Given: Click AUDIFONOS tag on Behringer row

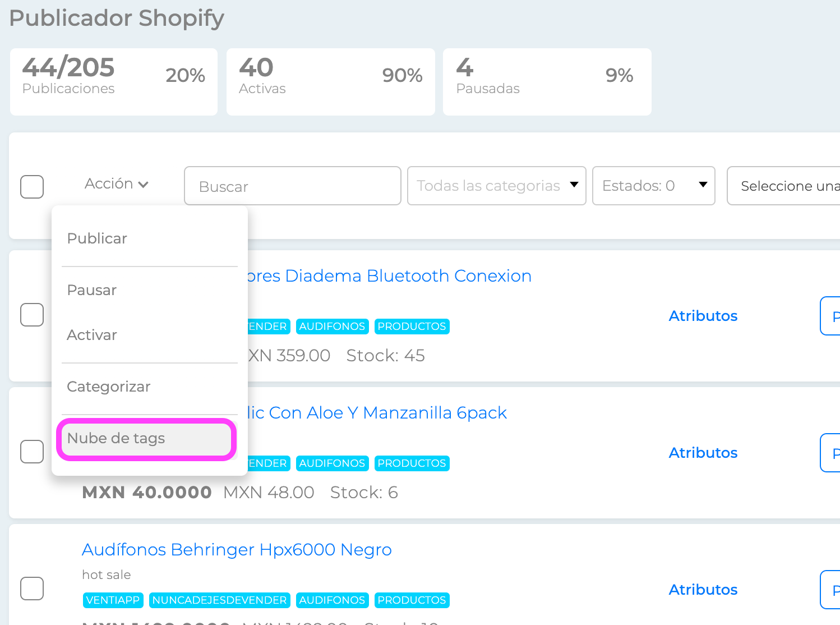Looking at the screenshot, I should (332, 600).
